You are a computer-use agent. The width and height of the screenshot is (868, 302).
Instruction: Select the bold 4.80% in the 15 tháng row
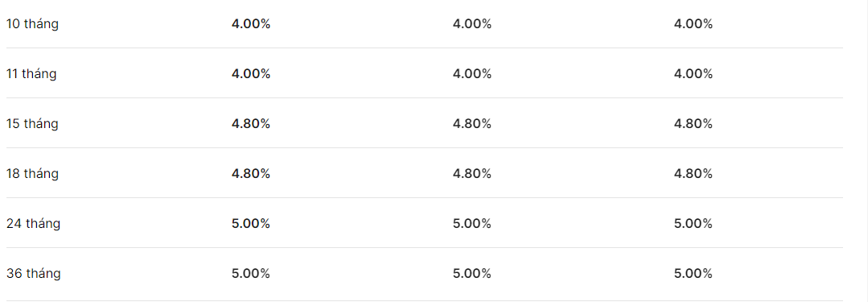251,124
